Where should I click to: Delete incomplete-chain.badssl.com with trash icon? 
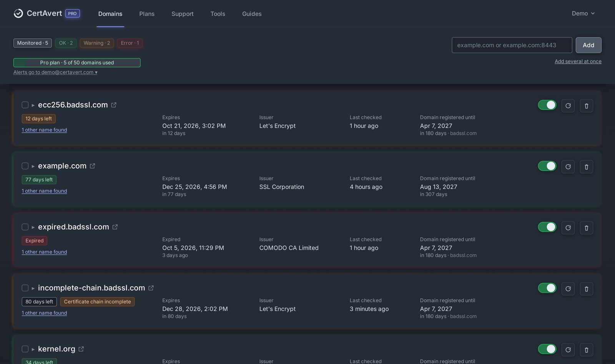click(x=587, y=289)
